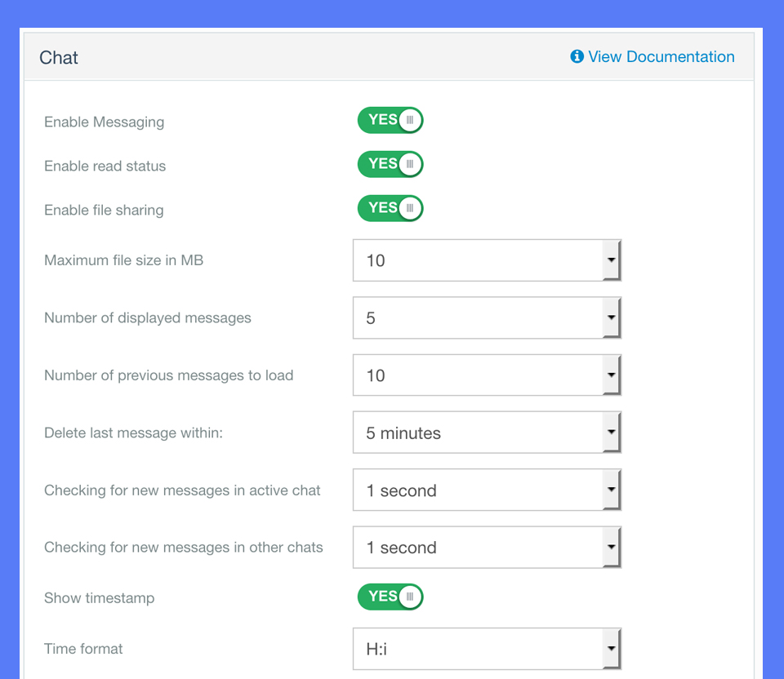Image resolution: width=784 pixels, height=679 pixels.
Task: Click the Enable read status label
Action: [x=105, y=166]
